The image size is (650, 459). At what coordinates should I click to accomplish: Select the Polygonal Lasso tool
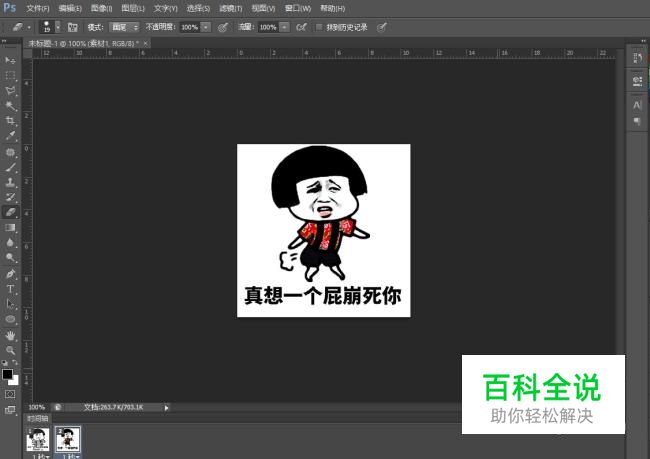(10, 90)
